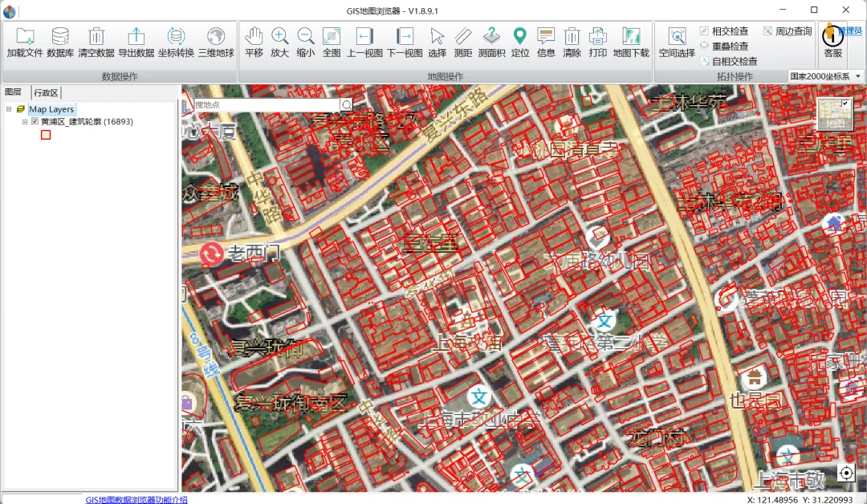Screen dimensions: 867x504
Task: Toggle the basemap thumbnail checkbox
Action: (845, 104)
